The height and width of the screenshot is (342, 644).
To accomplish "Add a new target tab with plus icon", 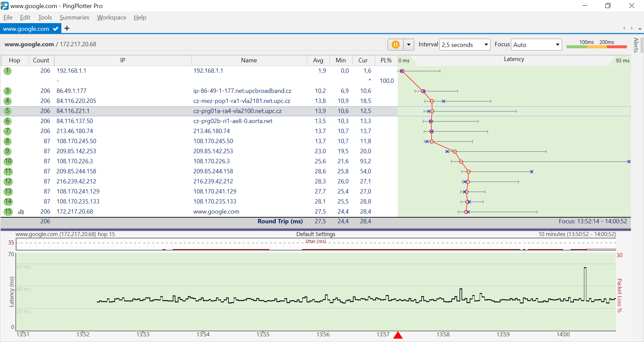I will [x=67, y=28].
